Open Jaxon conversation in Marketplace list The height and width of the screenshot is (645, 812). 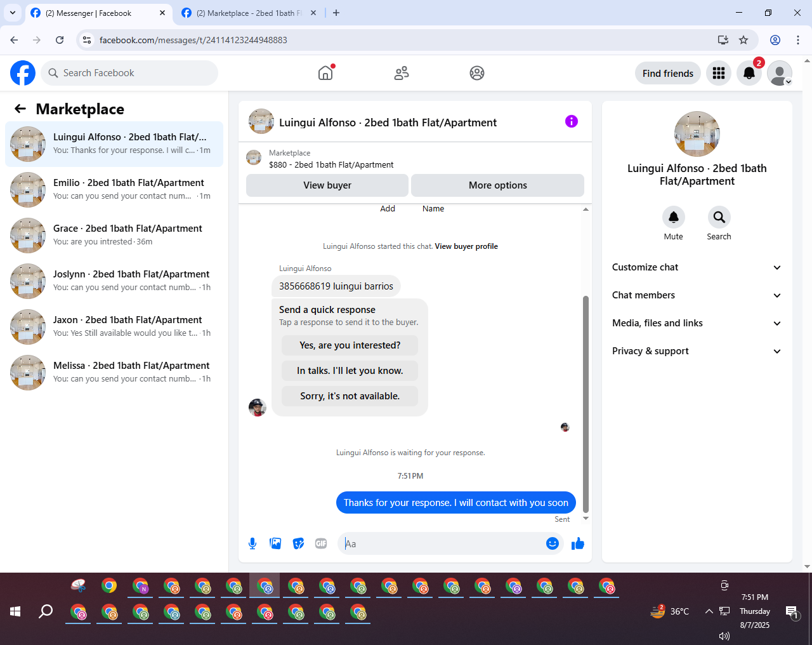pos(114,327)
